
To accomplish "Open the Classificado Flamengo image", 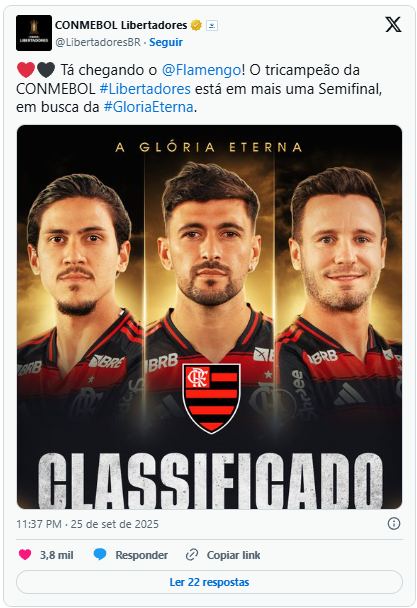I will [209, 317].
